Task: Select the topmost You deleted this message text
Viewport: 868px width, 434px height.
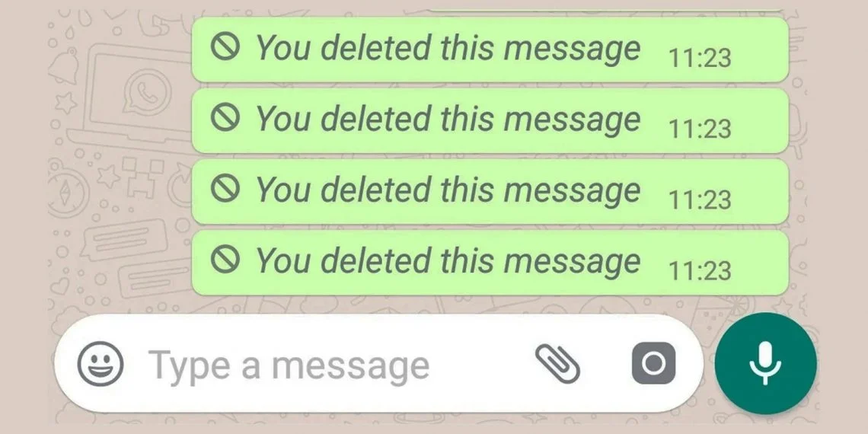Action: [x=448, y=48]
